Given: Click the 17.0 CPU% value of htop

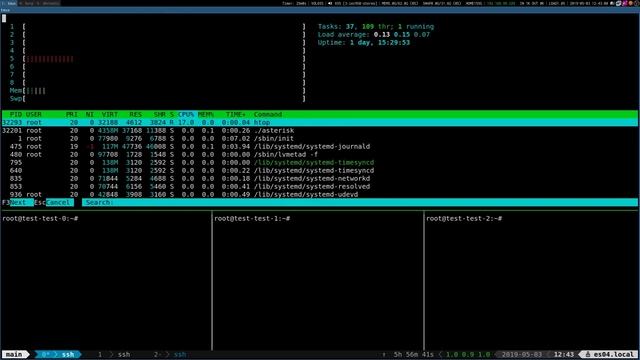Looking at the screenshot, I should click(x=186, y=122).
